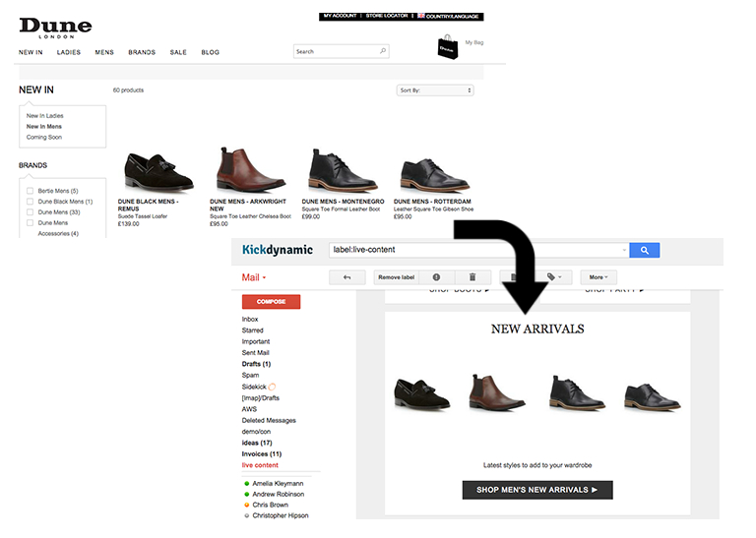Open ideas (17) label
This screenshot has width=756, height=538.
pyautogui.click(x=257, y=443)
